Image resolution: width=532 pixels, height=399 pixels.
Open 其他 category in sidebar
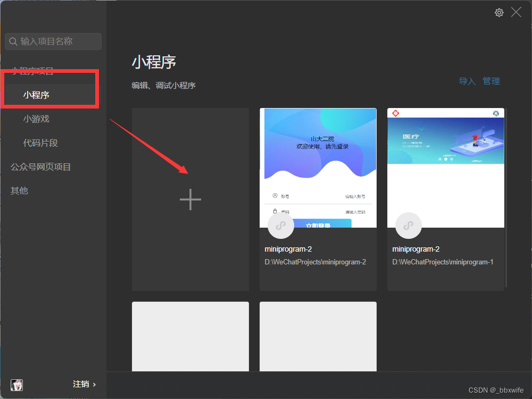19,190
